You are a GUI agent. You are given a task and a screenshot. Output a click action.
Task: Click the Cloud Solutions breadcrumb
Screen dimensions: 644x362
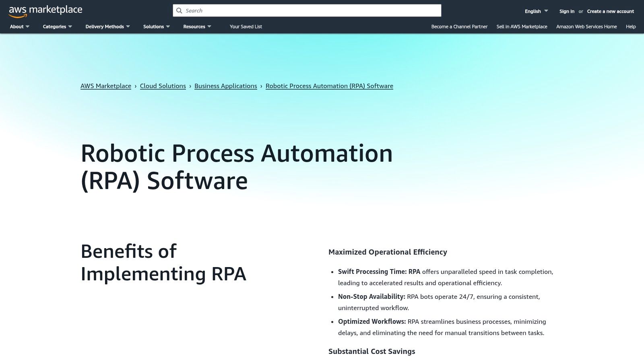163,86
